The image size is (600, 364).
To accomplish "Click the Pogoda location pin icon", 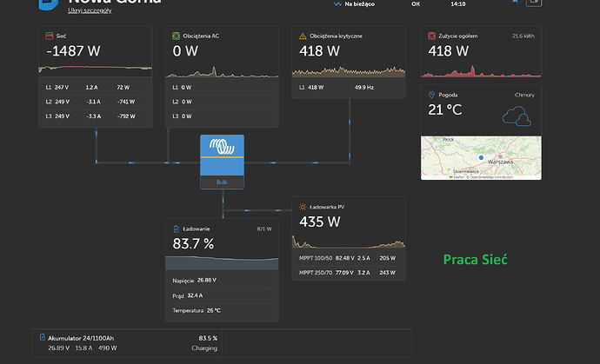I will click(x=431, y=95).
